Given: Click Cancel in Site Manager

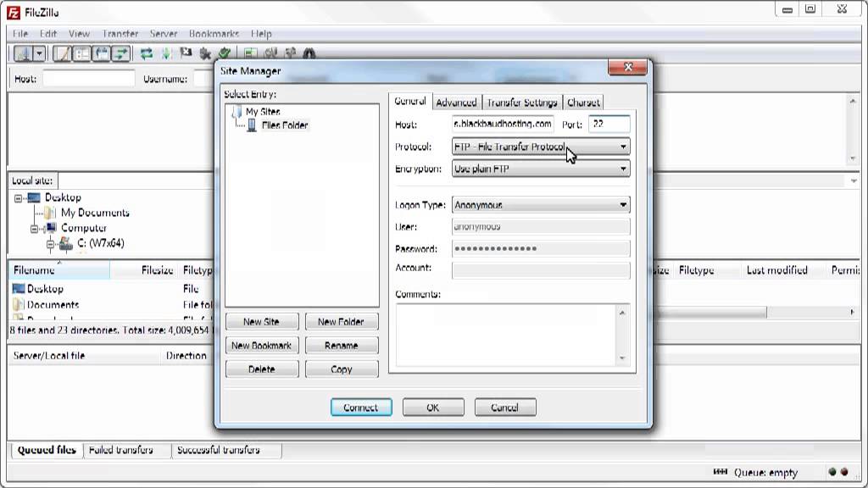Looking at the screenshot, I should (505, 408).
